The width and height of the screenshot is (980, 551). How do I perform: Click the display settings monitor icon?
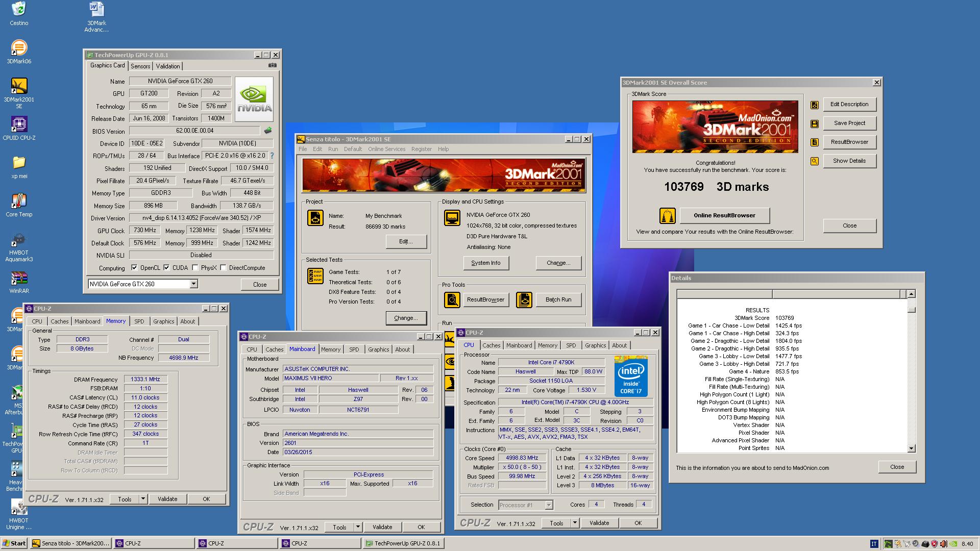coord(452,218)
